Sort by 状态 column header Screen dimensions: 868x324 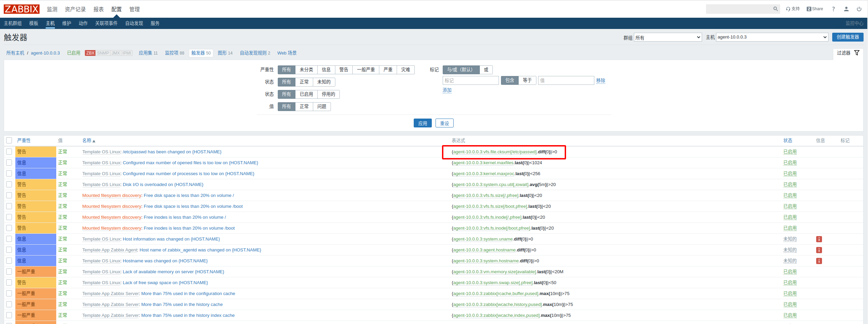tap(788, 140)
